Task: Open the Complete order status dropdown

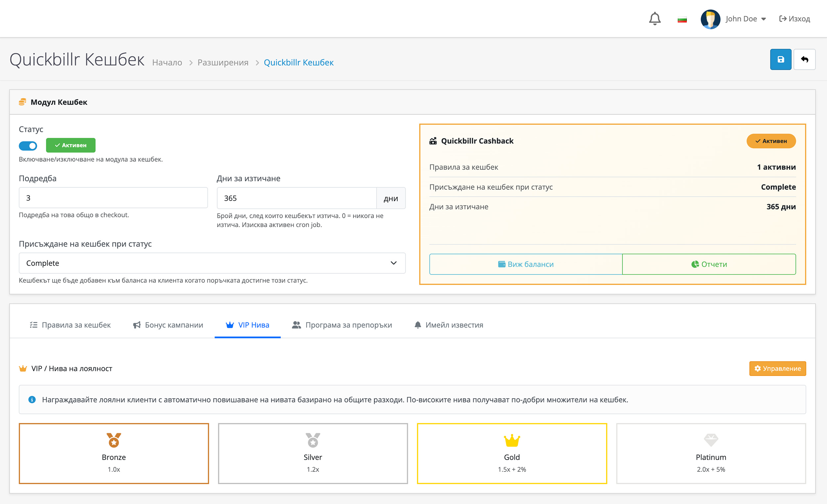Action: tap(212, 263)
